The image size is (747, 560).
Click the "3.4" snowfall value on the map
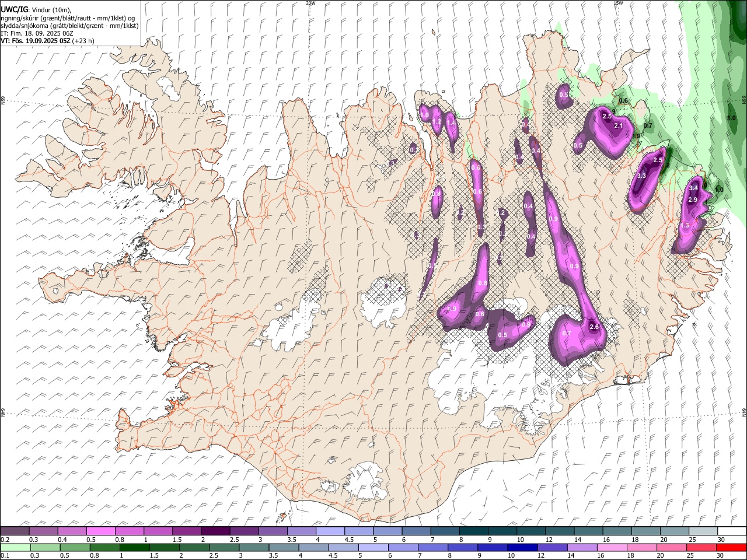(x=693, y=188)
